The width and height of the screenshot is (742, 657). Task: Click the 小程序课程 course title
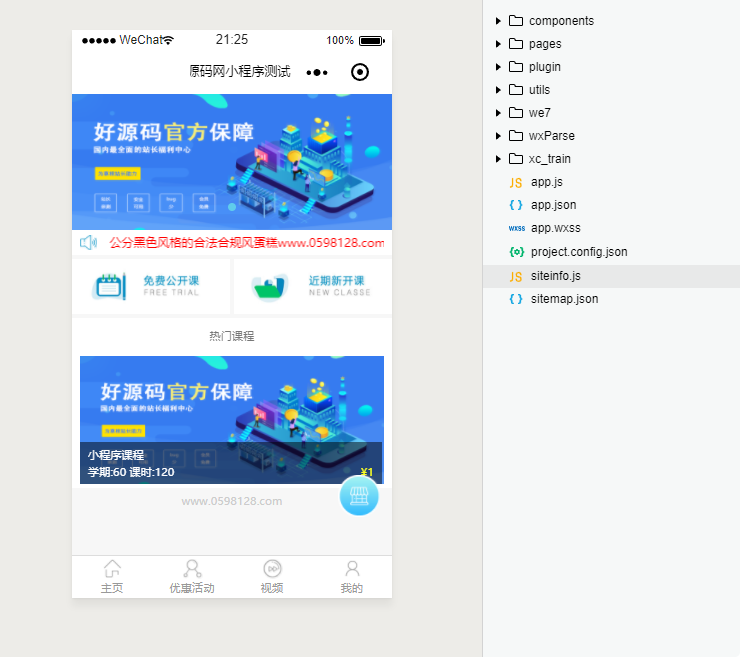(116, 455)
